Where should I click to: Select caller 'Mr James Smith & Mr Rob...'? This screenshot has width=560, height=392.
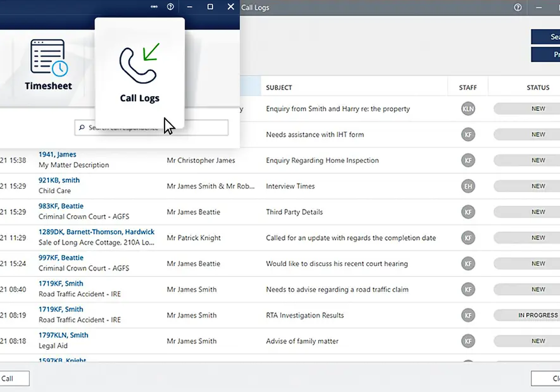[x=210, y=186]
